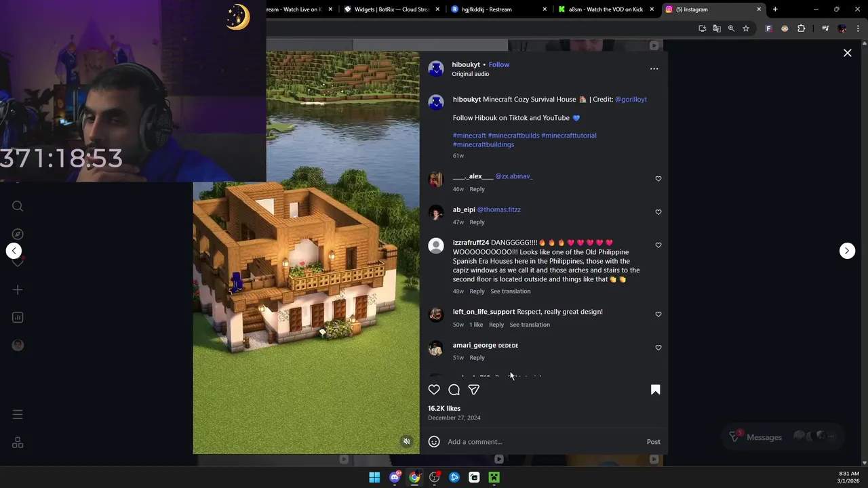Open the Windows Start menu
868x488 pixels.
coord(374,477)
